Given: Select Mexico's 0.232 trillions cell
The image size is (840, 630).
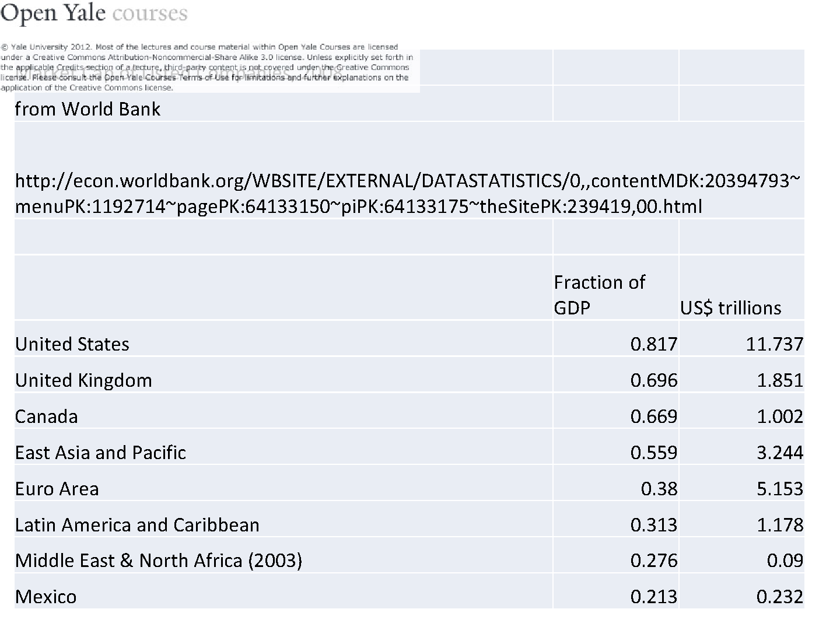Looking at the screenshot, I should pos(780,596).
